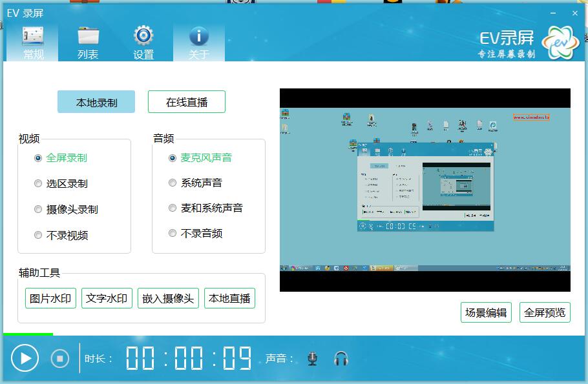Open the 设置 (Settings) gear icon
This screenshot has height=384, width=588.
143,36
